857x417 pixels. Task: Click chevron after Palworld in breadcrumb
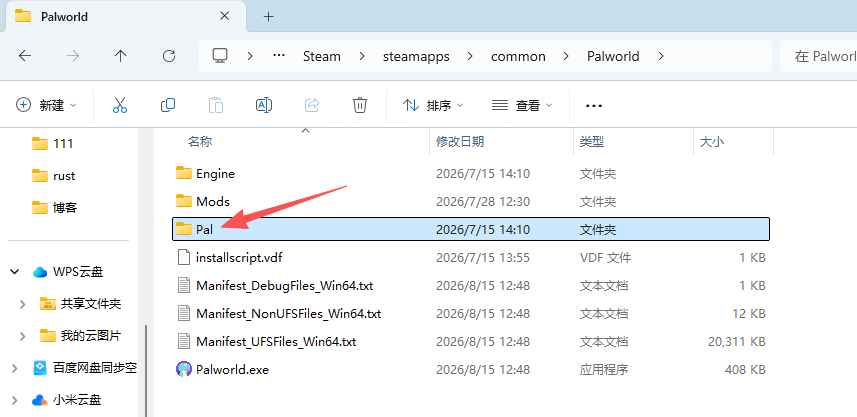tap(661, 56)
